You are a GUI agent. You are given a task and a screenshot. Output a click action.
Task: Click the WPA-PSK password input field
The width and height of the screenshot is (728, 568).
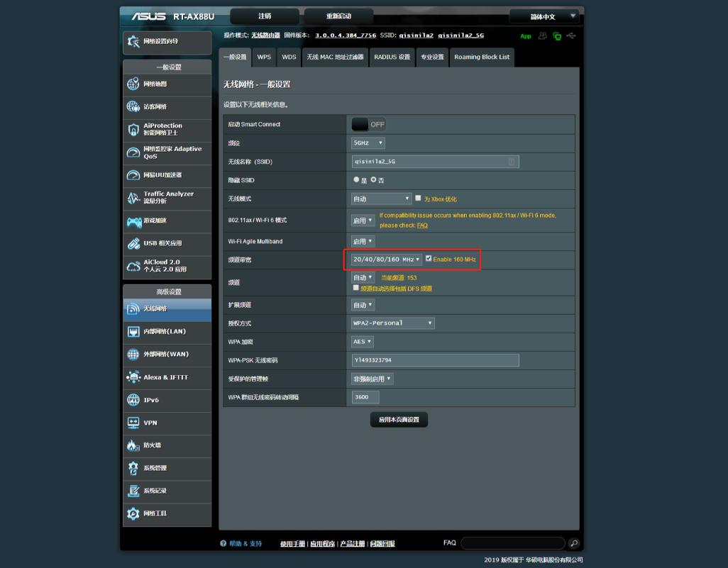point(435,360)
